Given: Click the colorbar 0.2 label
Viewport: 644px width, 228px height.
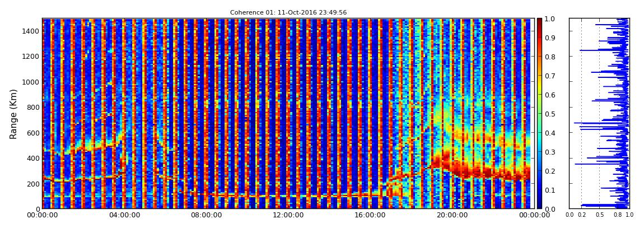Looking at the screenshot, I should click(549, 171).
